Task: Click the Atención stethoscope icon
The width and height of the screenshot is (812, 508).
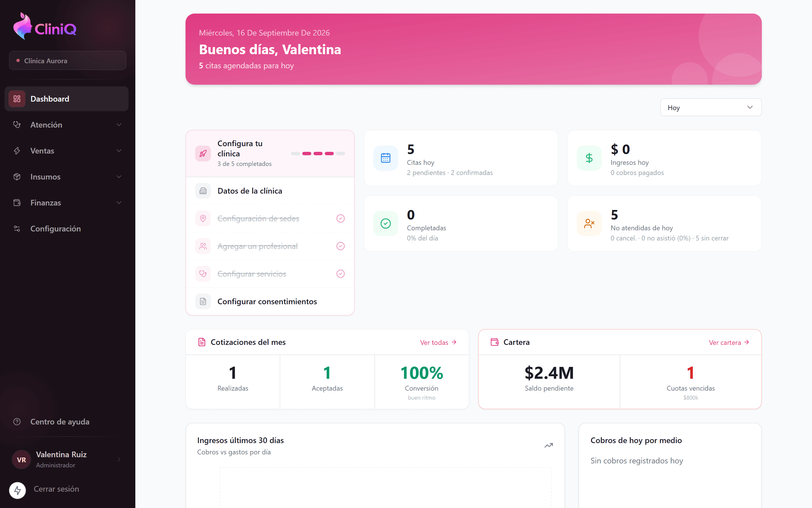Action: pos(17,125)
